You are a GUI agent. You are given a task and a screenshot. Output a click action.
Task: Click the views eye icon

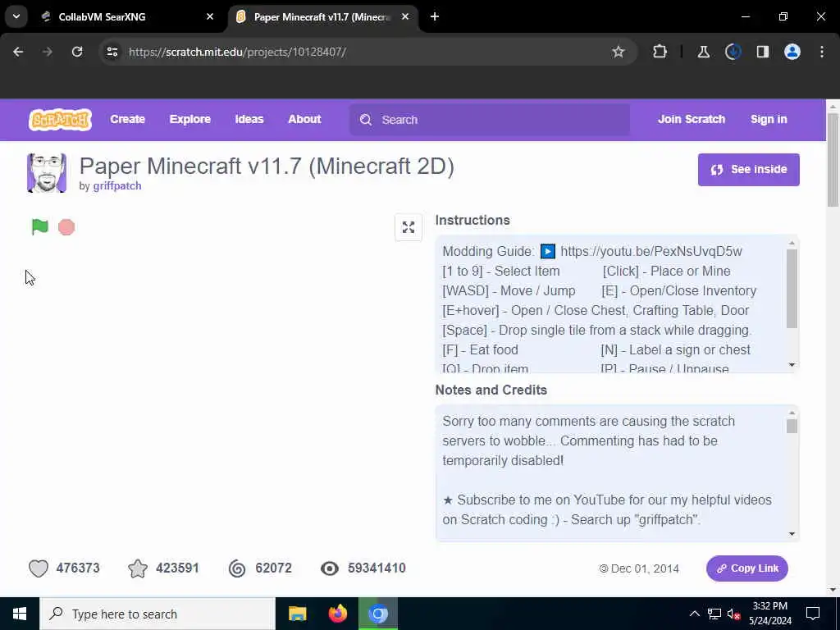click(x=330, y=568)
